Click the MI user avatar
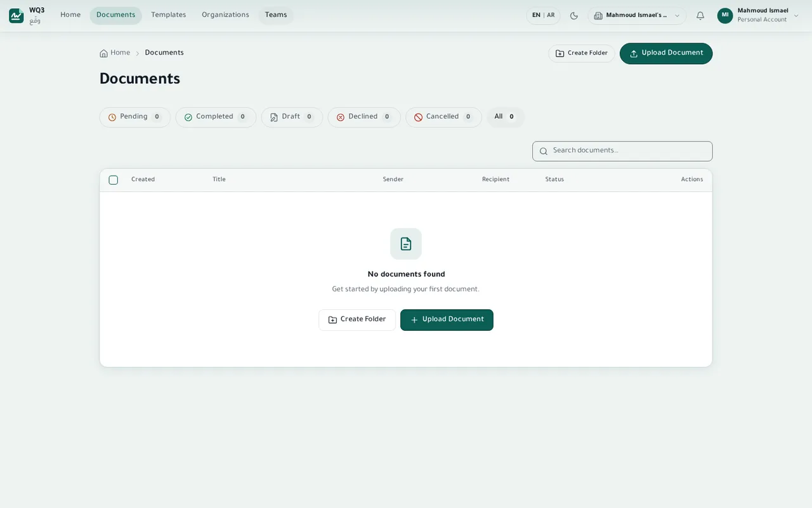 725,16
